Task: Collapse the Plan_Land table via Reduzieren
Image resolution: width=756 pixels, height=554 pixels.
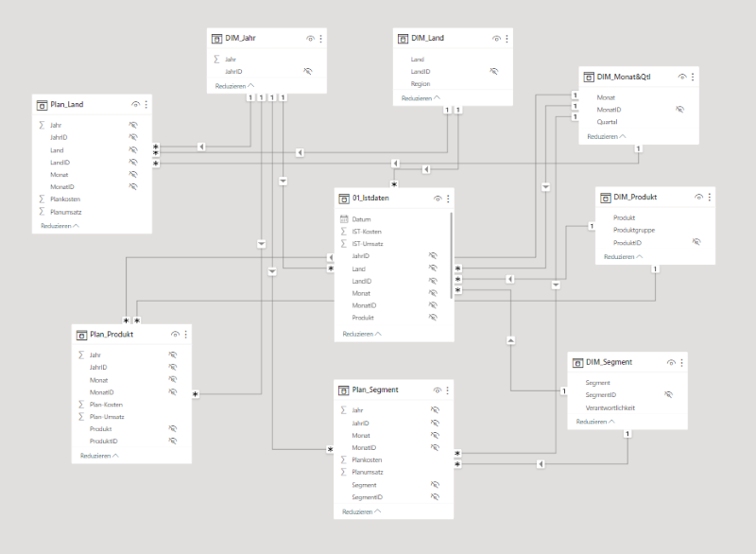Action: [60, 226]
